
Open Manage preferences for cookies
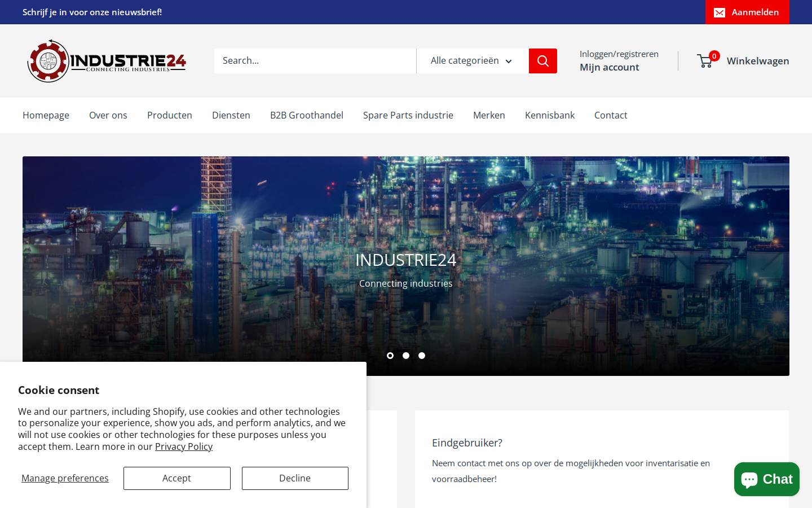pos(65,478)
